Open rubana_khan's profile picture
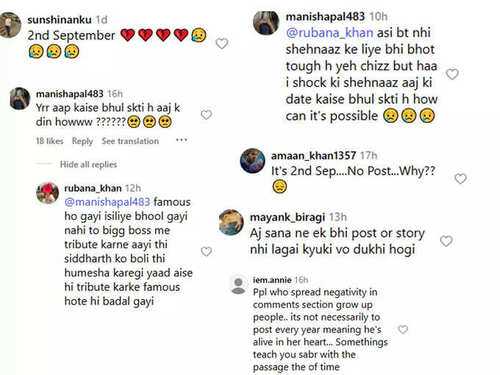 coord(48,193)
